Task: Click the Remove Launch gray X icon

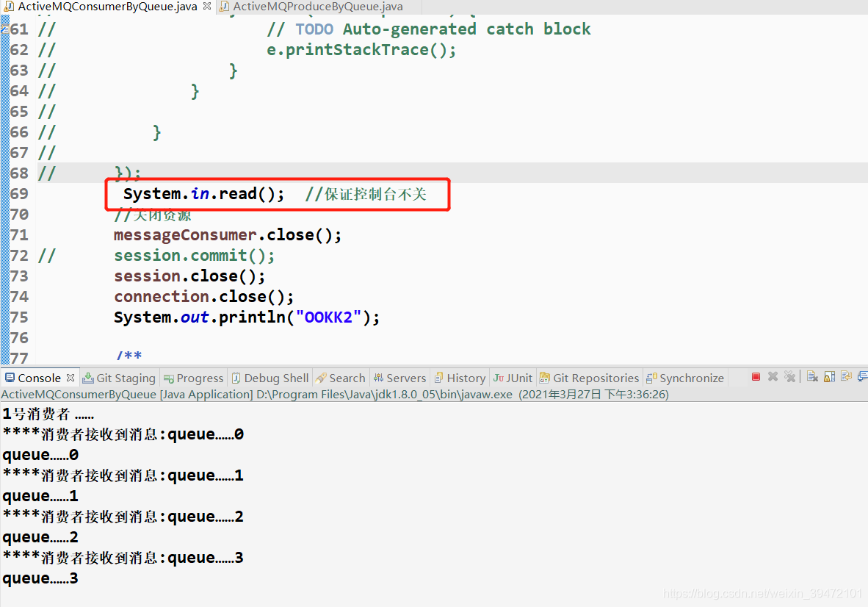Action: point(773,377)
